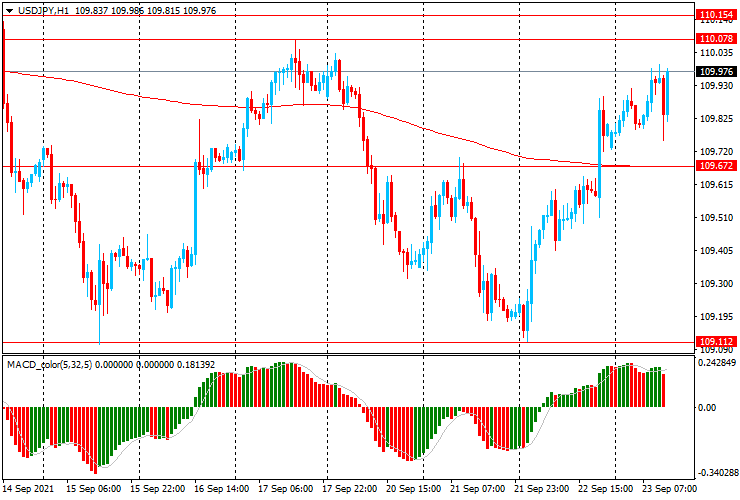The image size is (740, 500).
Task: Select the 110.154 horizontal resistance line
Action: [349, 15]
